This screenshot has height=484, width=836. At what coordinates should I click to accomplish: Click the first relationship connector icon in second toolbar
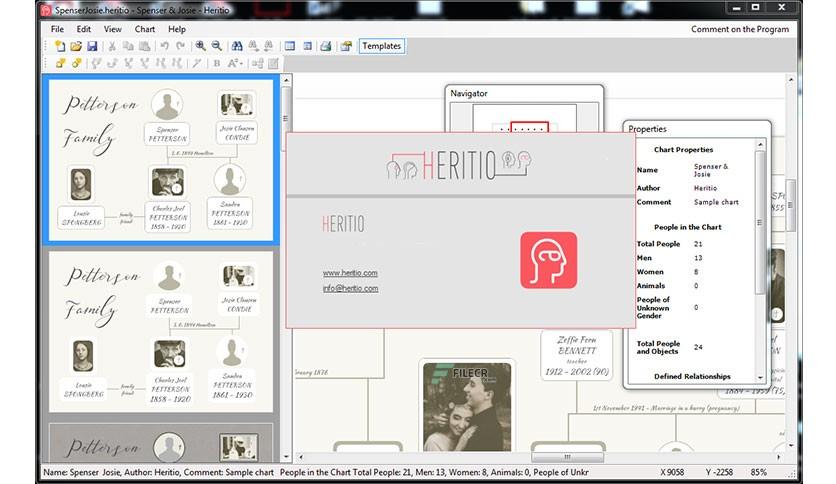point(96,63)
